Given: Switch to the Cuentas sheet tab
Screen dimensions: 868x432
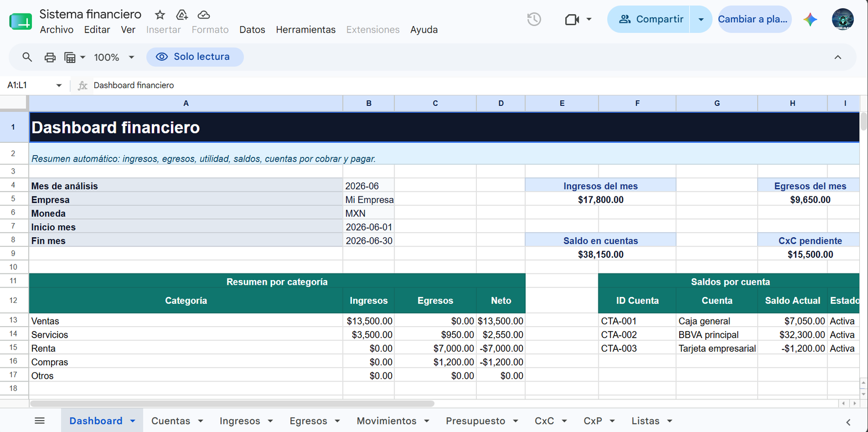Looking at the screenshot, I should [170, 421].
